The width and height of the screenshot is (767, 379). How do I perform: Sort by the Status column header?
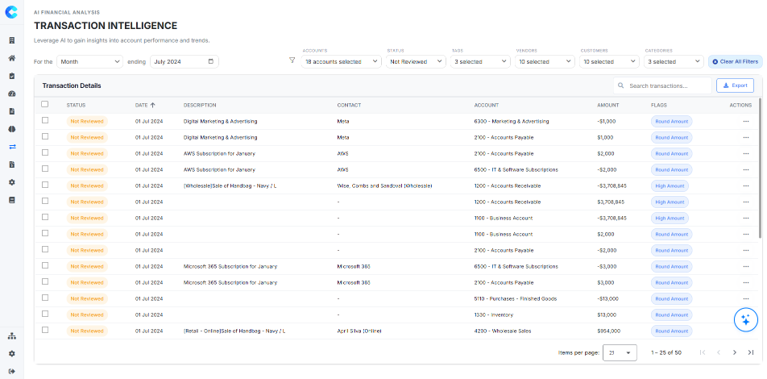pos(76,105)
